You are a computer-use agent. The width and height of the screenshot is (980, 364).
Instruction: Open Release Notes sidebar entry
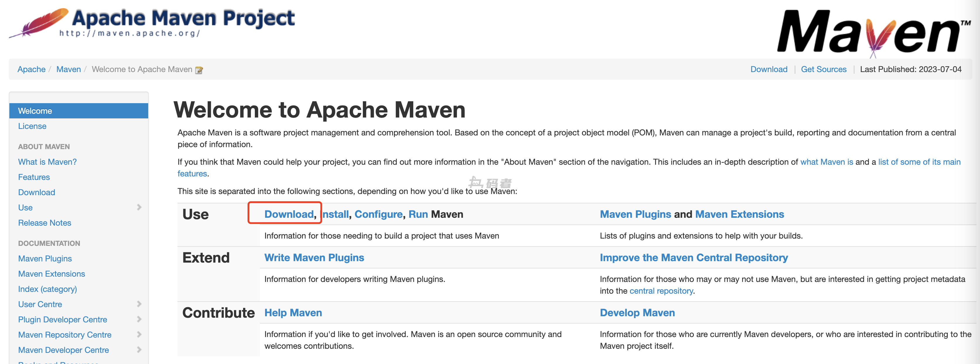click(x=45, y=223)
